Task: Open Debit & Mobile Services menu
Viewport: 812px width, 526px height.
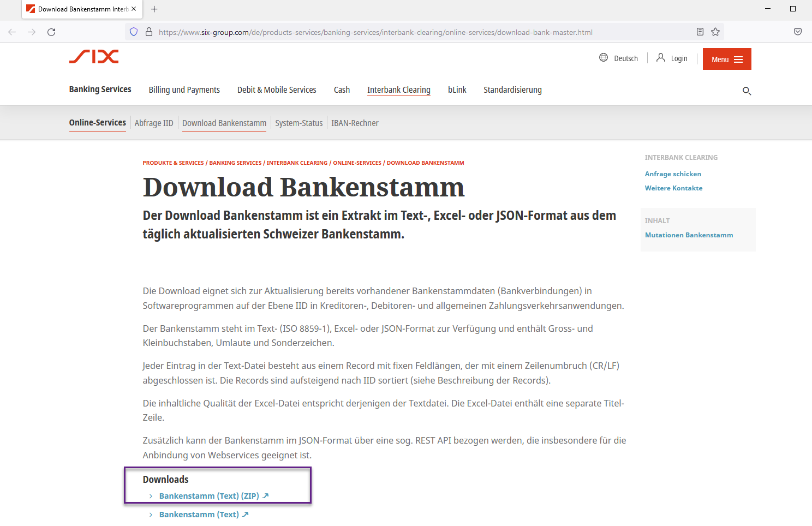Action: [x=277, y=90]
